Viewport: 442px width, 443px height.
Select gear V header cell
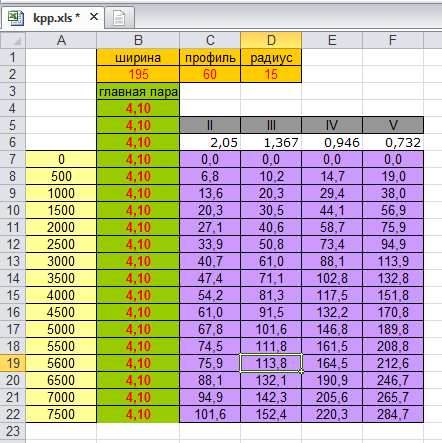(x=393, y=125)
